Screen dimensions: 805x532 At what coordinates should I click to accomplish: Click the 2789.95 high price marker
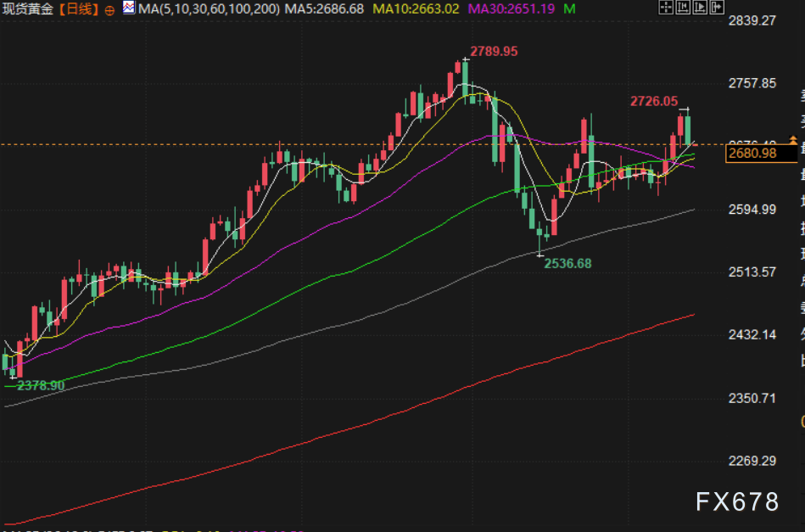click(494, 52)
